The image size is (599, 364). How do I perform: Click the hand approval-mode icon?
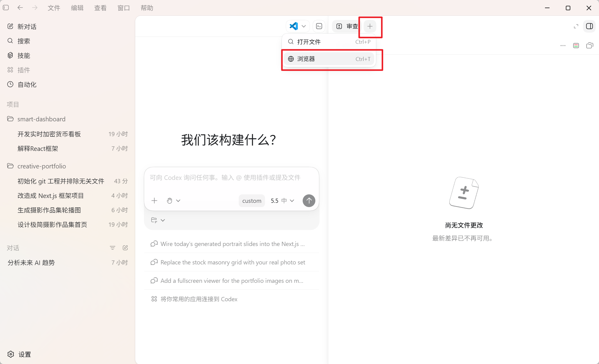tap(170, 201)
